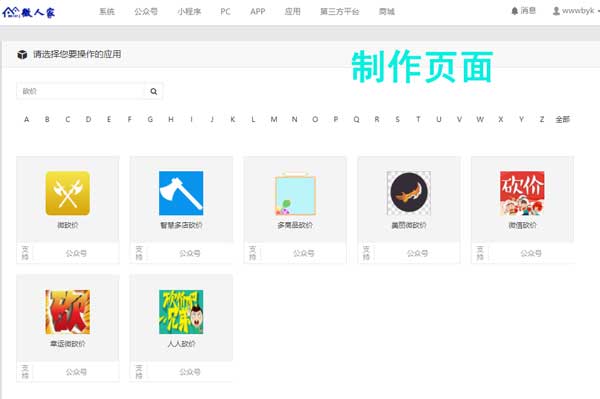Click 公众号 under the 人人砍价 card
The image size is (600, 399).
(x=190, y=372)
